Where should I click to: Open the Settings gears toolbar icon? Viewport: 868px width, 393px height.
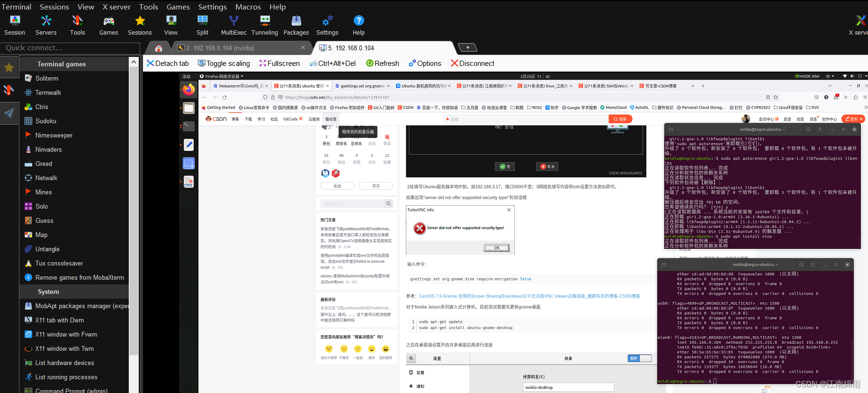(327, 25)
